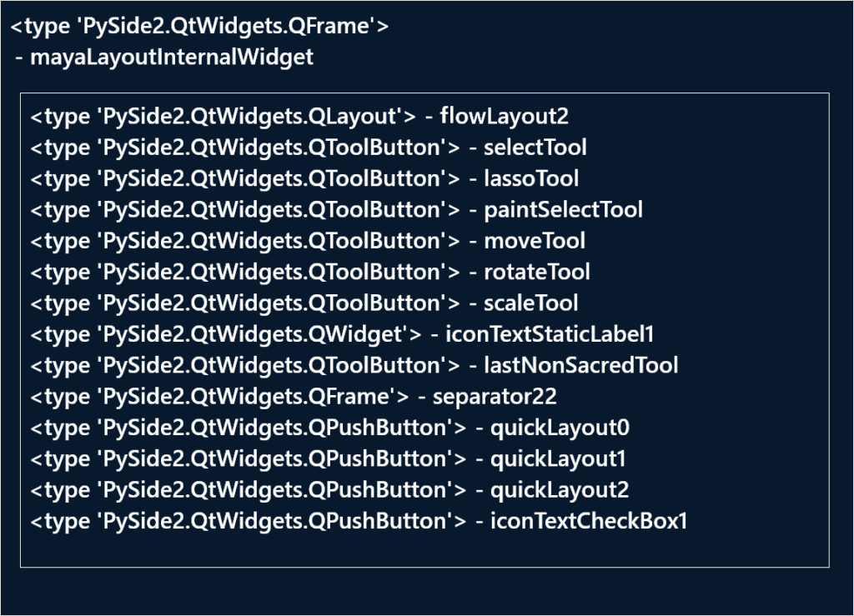Click the top QFrame type header text

200,27
